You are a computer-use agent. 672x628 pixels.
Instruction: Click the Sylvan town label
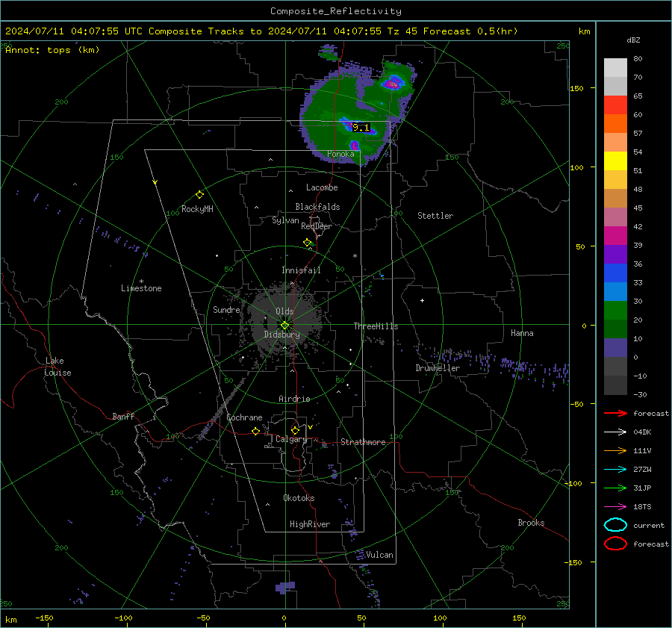pos(285,220)
